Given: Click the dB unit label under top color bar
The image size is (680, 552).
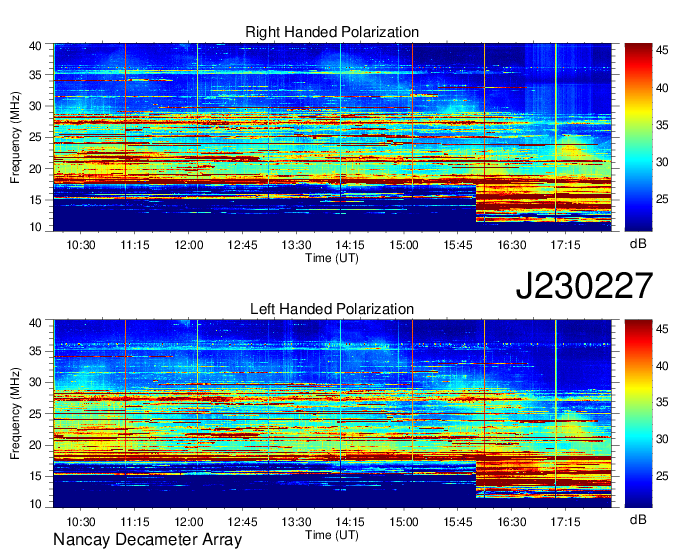Looking at the screenshot, I should tap(638, 244).
